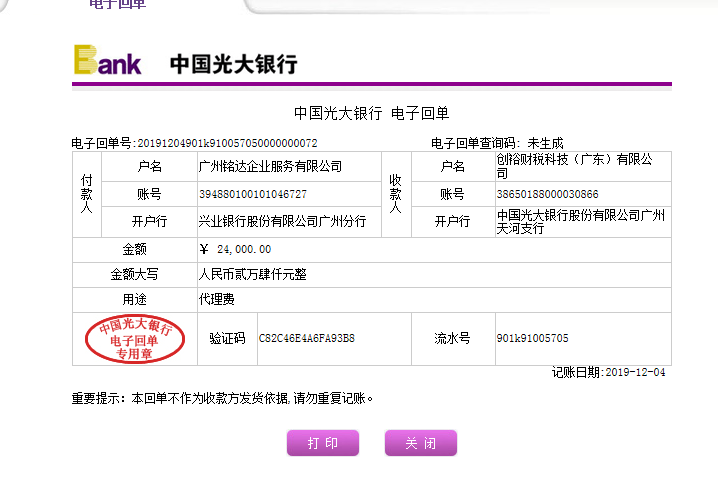Click payer account 394880100101046727
This screenshot has height=490, width=718.
pyautogui.click(x=253, y=194)
